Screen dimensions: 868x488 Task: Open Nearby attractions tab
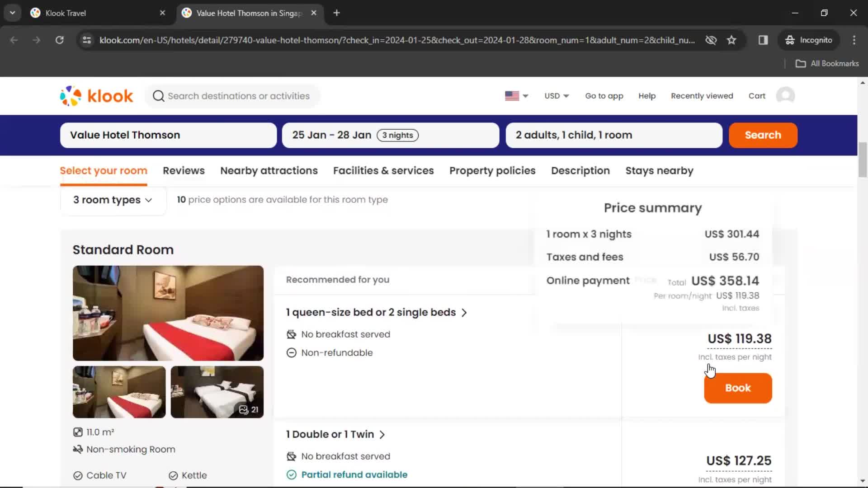tap(269, 171)
